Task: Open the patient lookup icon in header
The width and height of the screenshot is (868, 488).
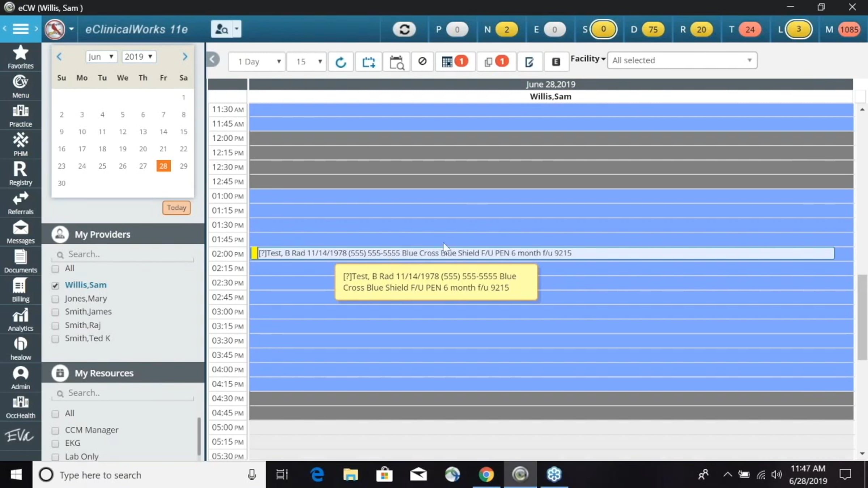Action: [221, 29]
